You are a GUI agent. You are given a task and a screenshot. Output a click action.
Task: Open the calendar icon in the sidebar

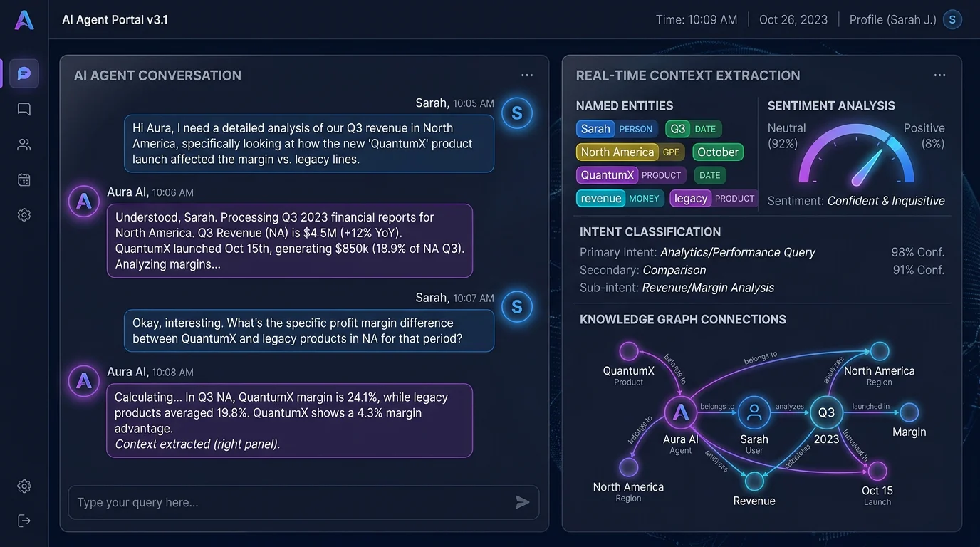(24, 179)
